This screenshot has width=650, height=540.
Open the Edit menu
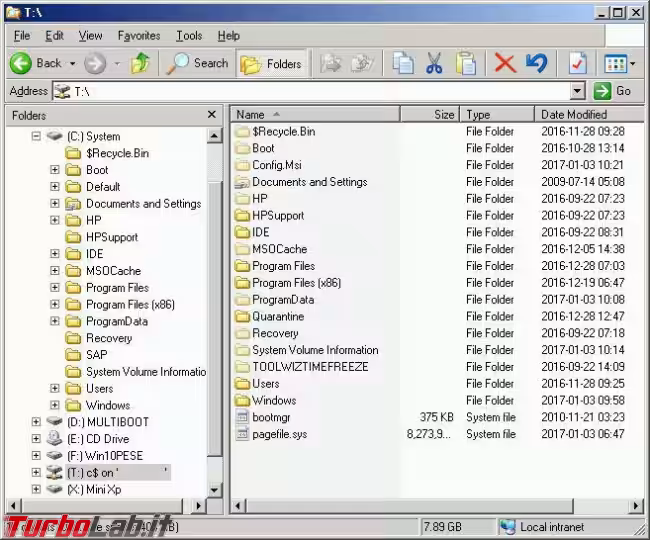coord(54,36)
